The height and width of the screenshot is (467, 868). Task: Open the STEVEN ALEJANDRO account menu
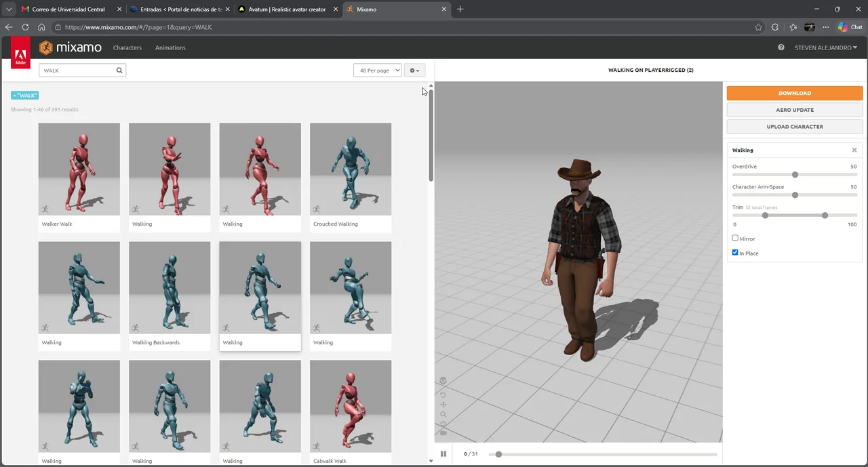826,47
